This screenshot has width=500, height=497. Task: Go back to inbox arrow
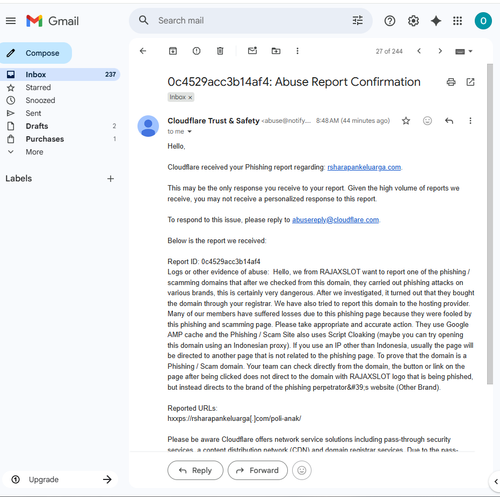pyautogui.click(x=143, y=51)
